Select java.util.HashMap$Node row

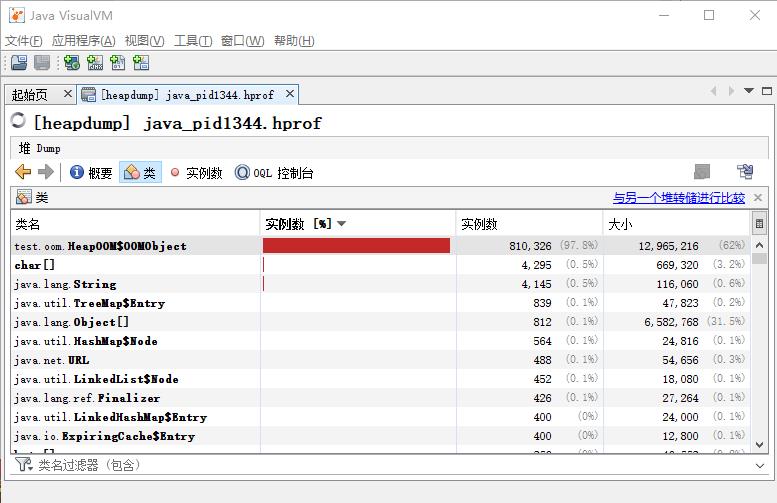pos(381,341)
